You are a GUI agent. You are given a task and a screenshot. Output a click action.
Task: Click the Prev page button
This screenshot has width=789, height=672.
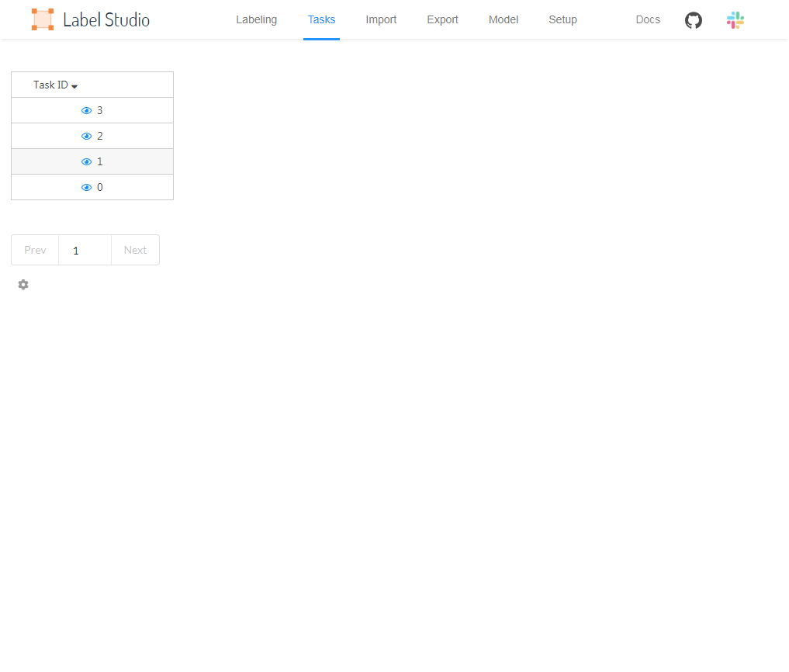pos(35,250)
